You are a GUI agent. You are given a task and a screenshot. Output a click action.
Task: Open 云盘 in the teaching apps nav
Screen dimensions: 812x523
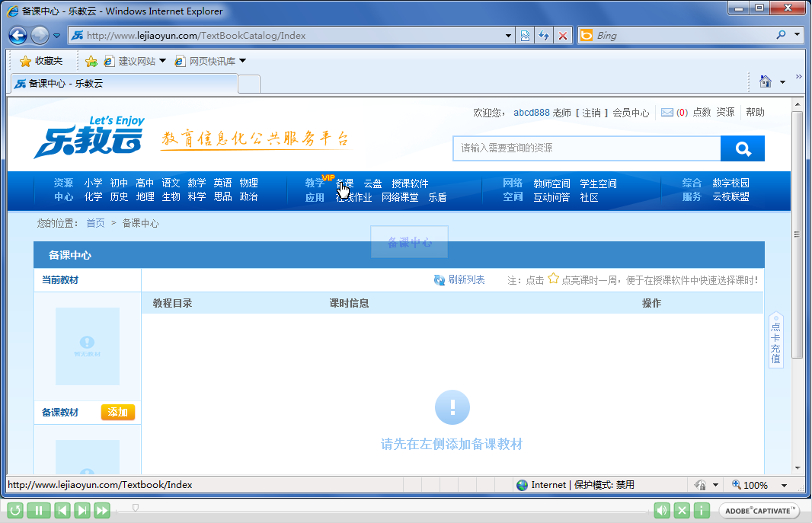click(372, 183)
